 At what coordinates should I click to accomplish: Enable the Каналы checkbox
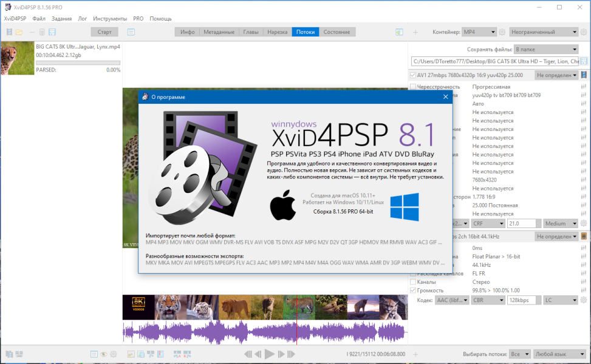pos(413,281)
